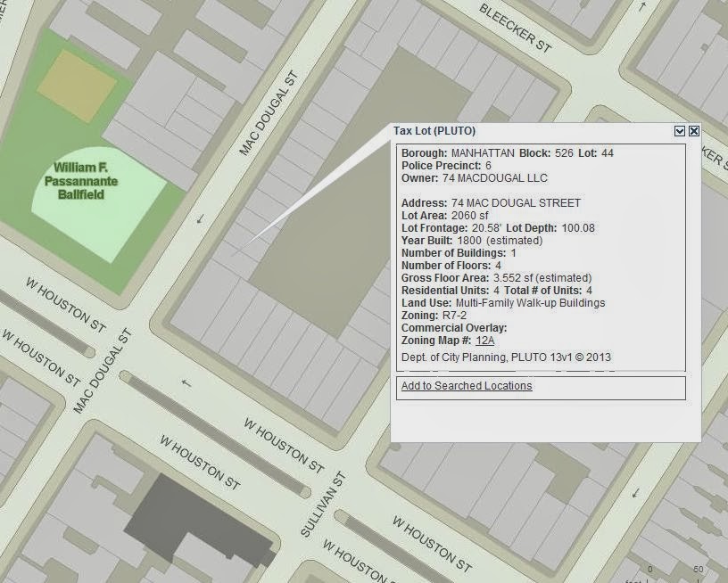This screenshot has height=583, width=728.
Task: Click the one-way arrow near bottom right corner
Action: coord(635,493)
